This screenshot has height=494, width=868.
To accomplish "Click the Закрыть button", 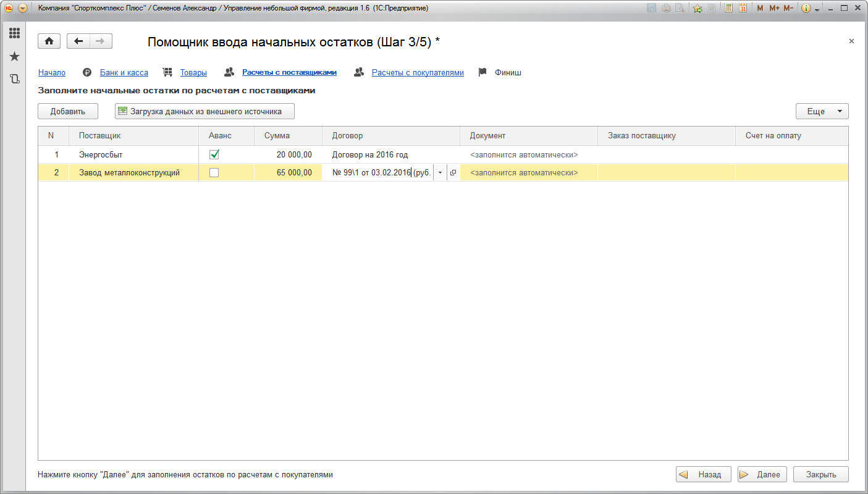I will point(821,475).
